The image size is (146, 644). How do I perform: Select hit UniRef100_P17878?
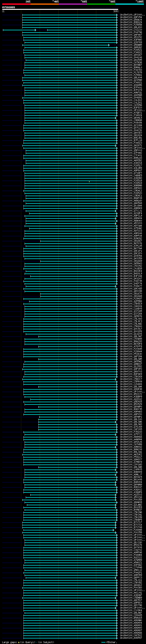(x=131, y=72)
